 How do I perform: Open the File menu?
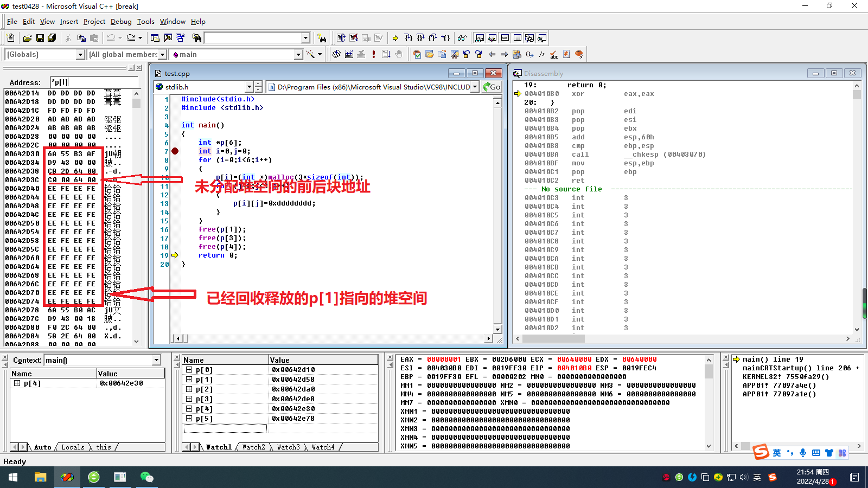pyautogui.click(x=12, y=22)
